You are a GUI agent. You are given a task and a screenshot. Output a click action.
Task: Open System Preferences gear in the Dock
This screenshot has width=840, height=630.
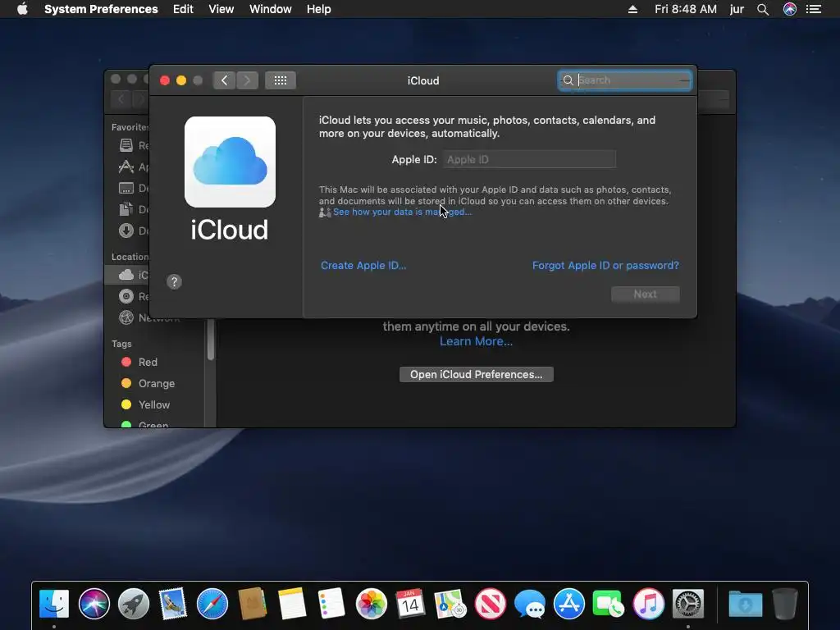(688, 604)
